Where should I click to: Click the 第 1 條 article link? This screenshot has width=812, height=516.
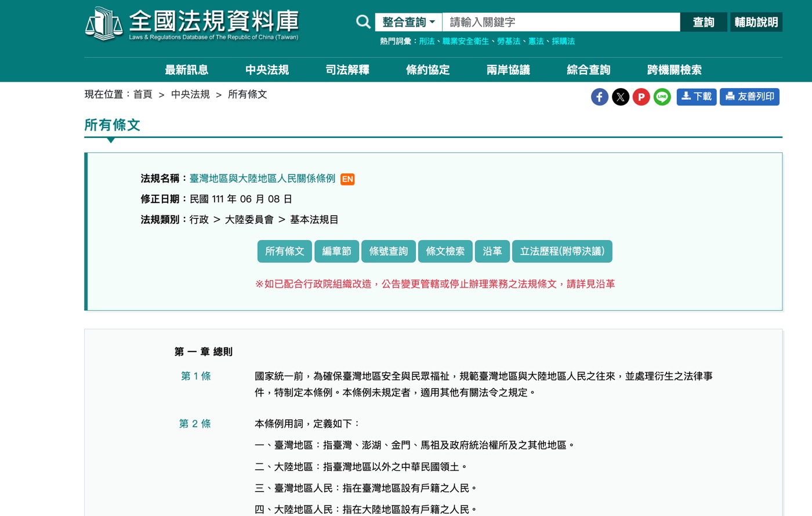point(196,376)
